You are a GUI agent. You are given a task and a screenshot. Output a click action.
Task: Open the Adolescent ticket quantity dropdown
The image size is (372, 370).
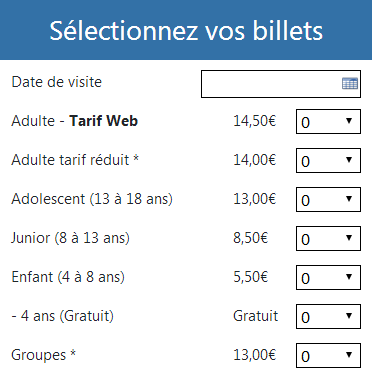pyautogui.click(x=328, y=199)
